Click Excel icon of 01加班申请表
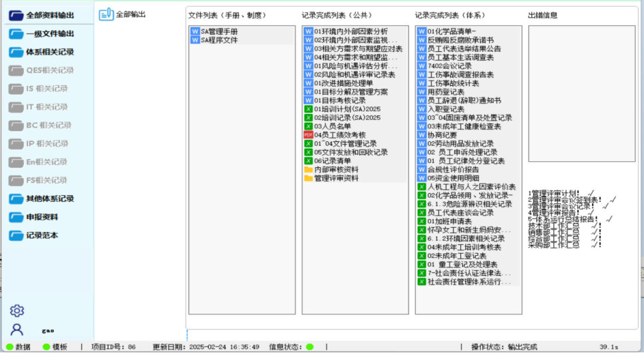 tap(422, 221)
